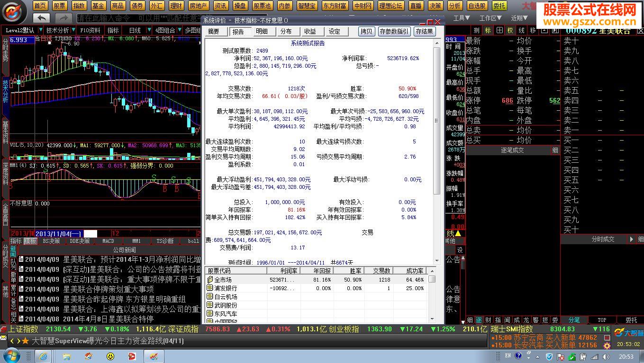Open news 星美联合停牌策划重大事项
The image size is (644, 363).
pyautogui.click(x=109, y=289)
